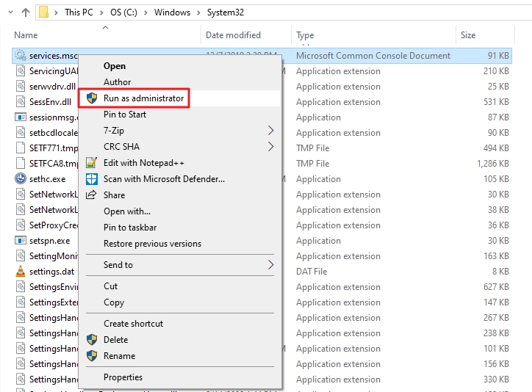The height and width of the screenshot is (392, 532).
Task: Expand the Send to submenu arrow
Action: pyautogui.click(x=270, y=265)
